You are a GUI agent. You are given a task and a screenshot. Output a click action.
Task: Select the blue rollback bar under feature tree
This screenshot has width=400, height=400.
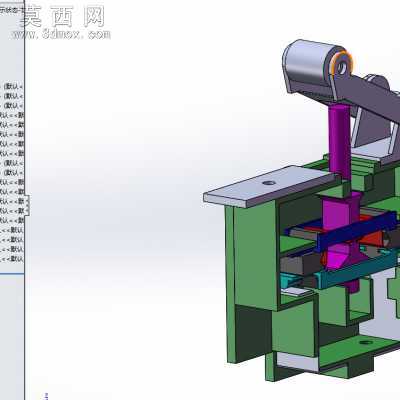point(12,274)
